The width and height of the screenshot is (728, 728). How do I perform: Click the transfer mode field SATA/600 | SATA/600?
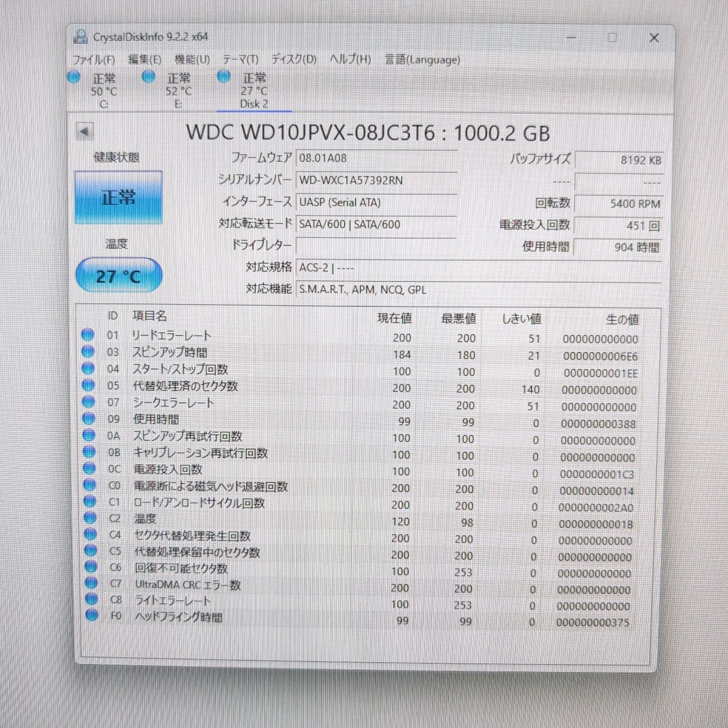tap(376, 224)
